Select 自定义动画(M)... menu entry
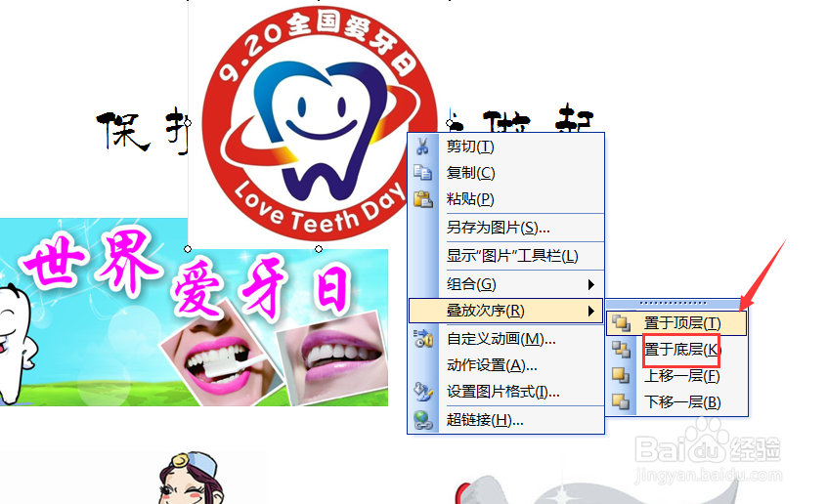The height and width of the screenshot is (504, 827). [506, 339]
